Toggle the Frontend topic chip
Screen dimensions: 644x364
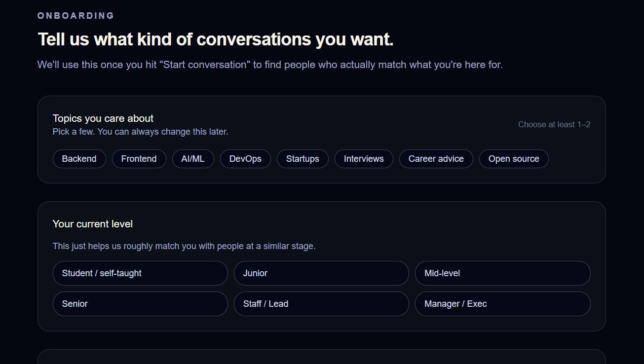tap(139, 159)
